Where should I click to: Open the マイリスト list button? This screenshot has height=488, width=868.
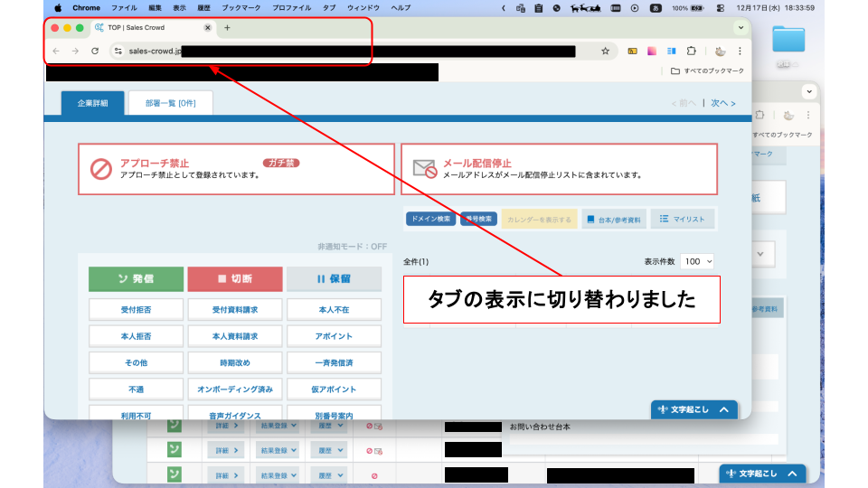(x=682, y=220)
